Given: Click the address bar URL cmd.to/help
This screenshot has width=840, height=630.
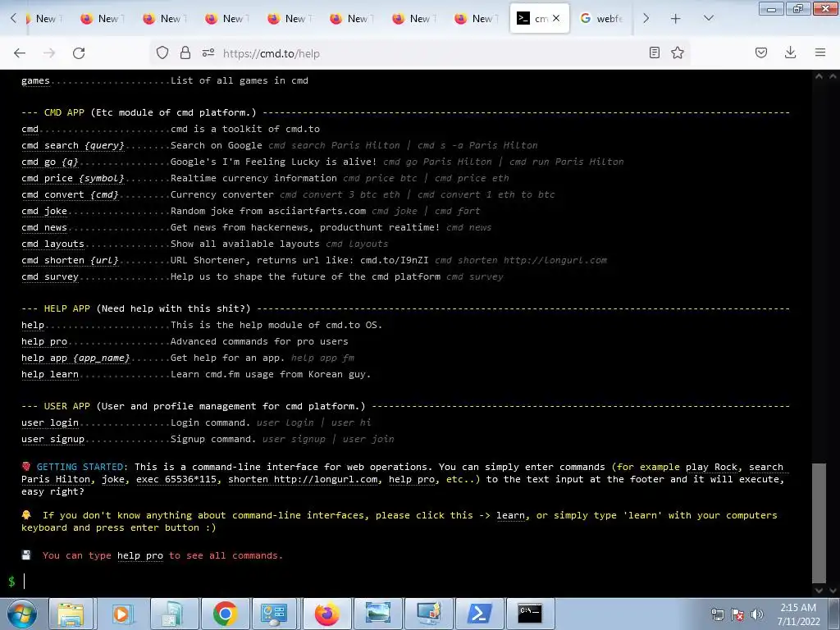Looking at the screenshot, I should pyautogui.click(x=271, y=53).
